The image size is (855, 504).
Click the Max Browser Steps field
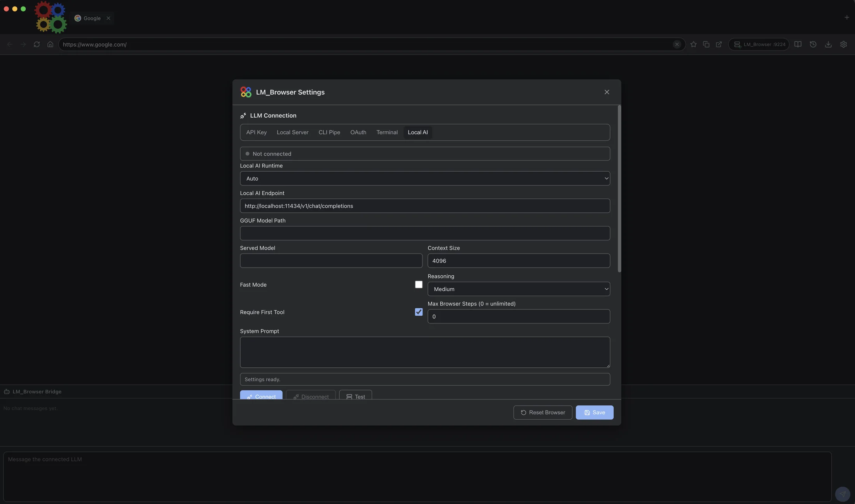coord(519,316)
